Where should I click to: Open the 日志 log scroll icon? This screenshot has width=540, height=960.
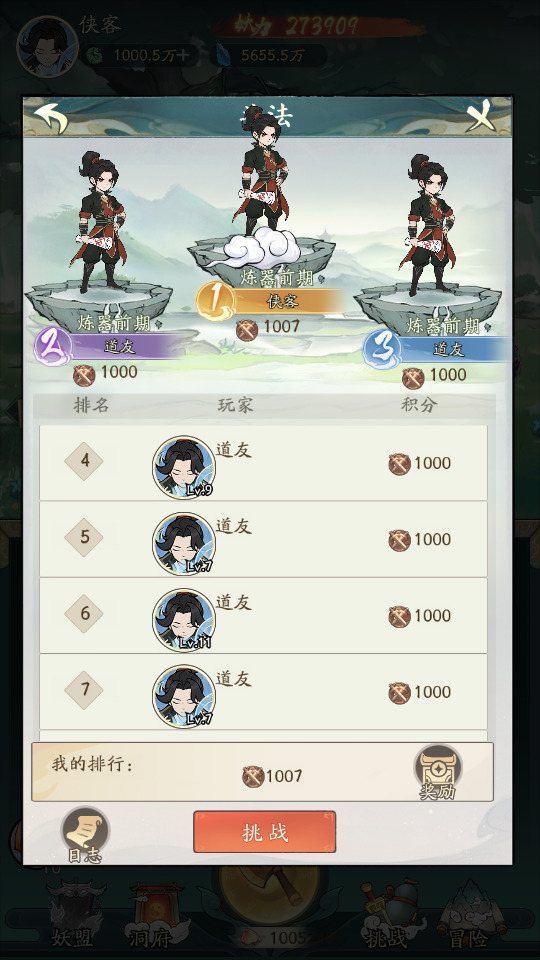click(x=85, y=834)
